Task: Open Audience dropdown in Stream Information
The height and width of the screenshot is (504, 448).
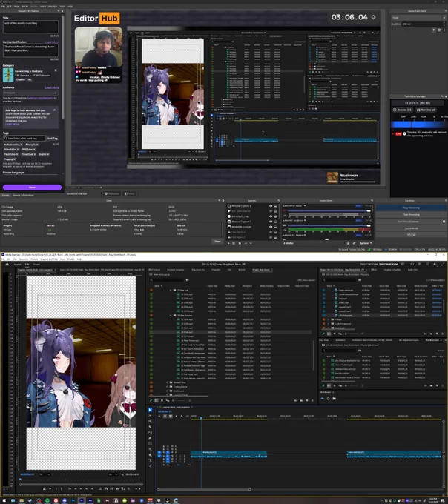Action: (x=30, y=93)
